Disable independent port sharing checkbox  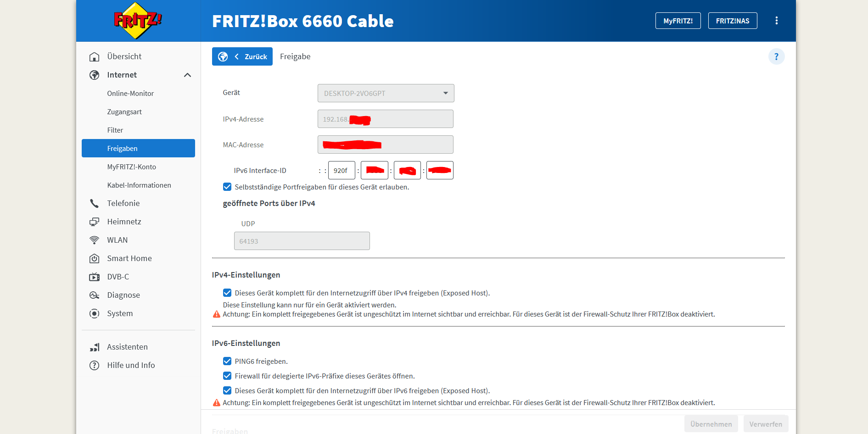click(227, 187)
